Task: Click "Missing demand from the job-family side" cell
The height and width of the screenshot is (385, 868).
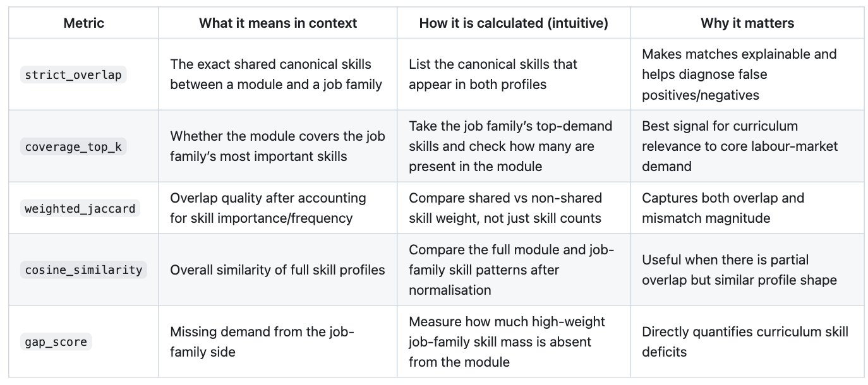Action: point(262,341)
